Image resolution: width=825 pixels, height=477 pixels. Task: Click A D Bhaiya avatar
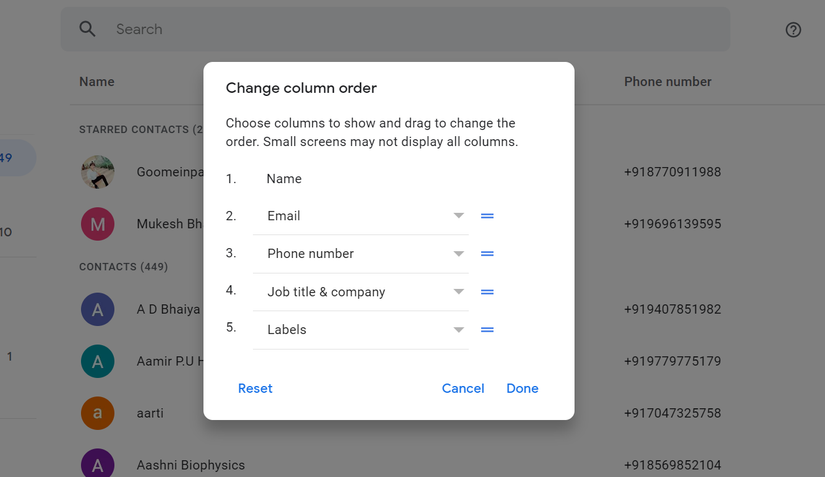coord(97,309)
